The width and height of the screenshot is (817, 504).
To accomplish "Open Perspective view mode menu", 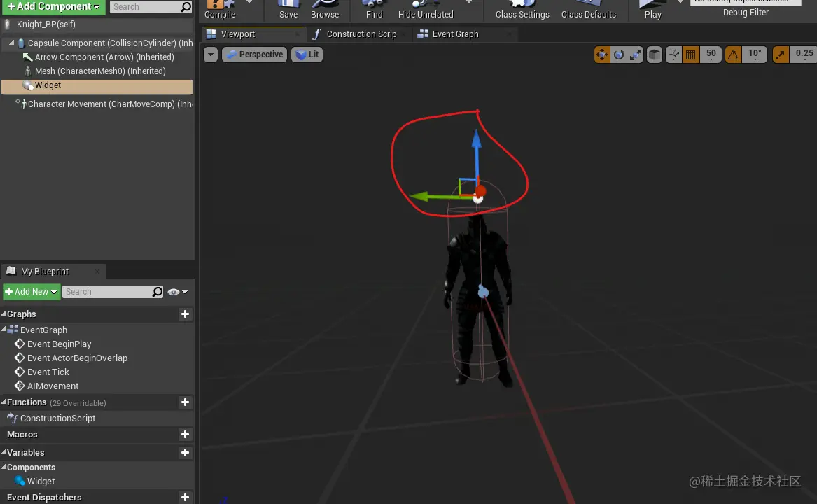I will pos(255,55).
